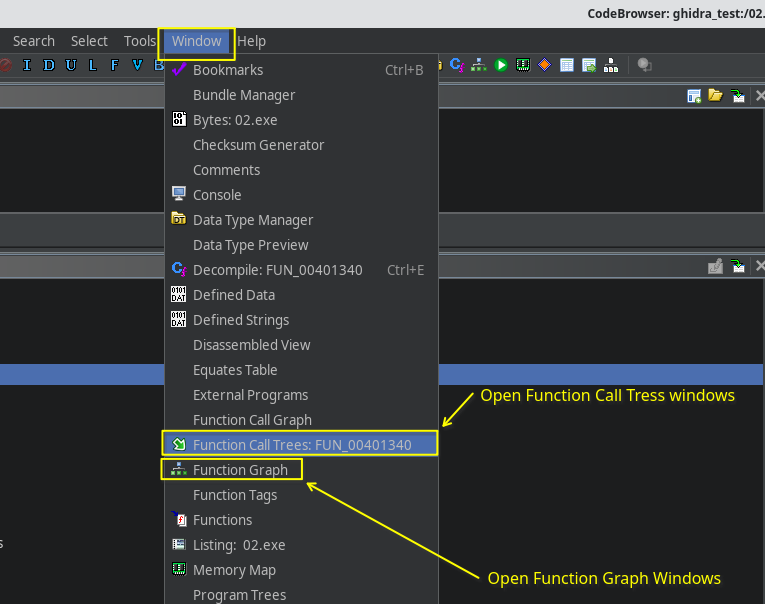Open Data Type Manager entry
Image resolution: width=765 pixels, height=604 pixels.
[301, 220]
